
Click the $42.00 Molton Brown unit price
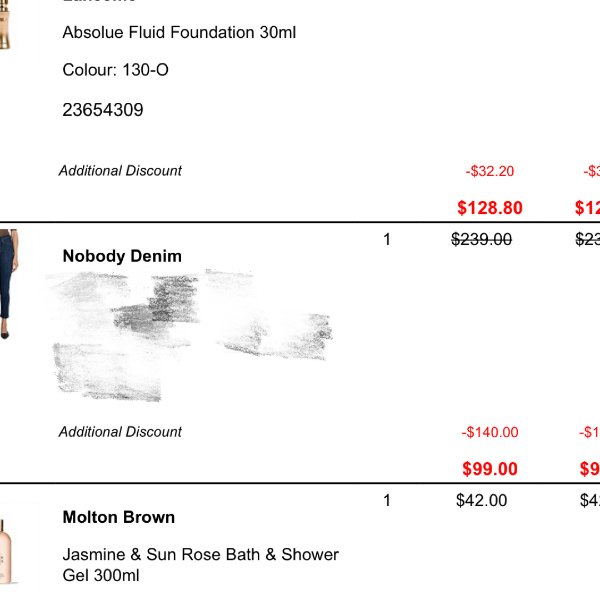pos(481,501)
